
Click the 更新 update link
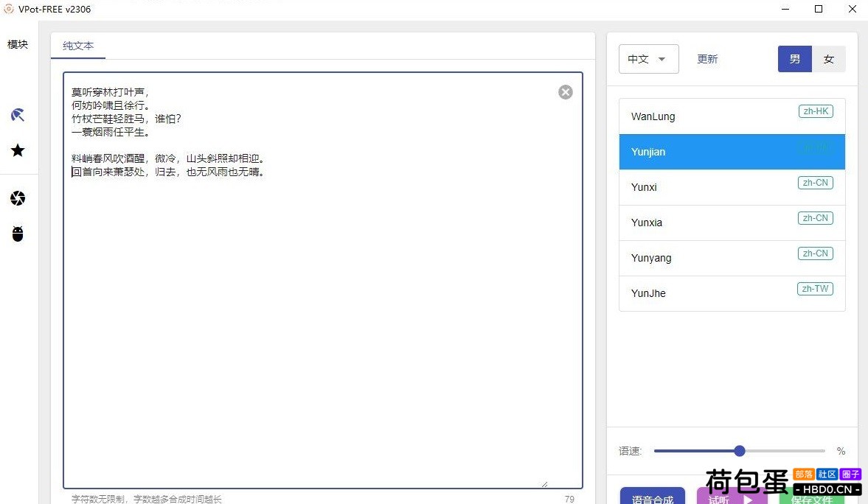707,59
